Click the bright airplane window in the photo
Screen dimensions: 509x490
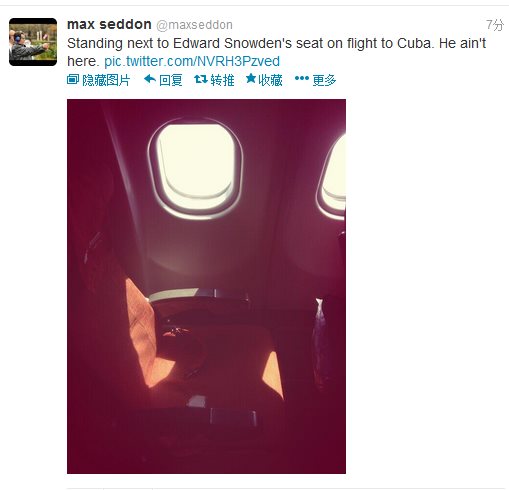pyautogui.click(x=195, y=168)
